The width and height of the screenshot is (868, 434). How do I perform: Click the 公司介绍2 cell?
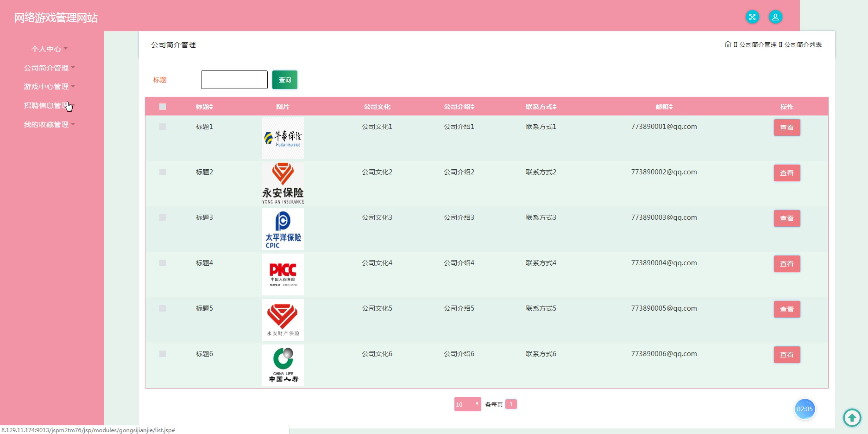coord(459,172)
